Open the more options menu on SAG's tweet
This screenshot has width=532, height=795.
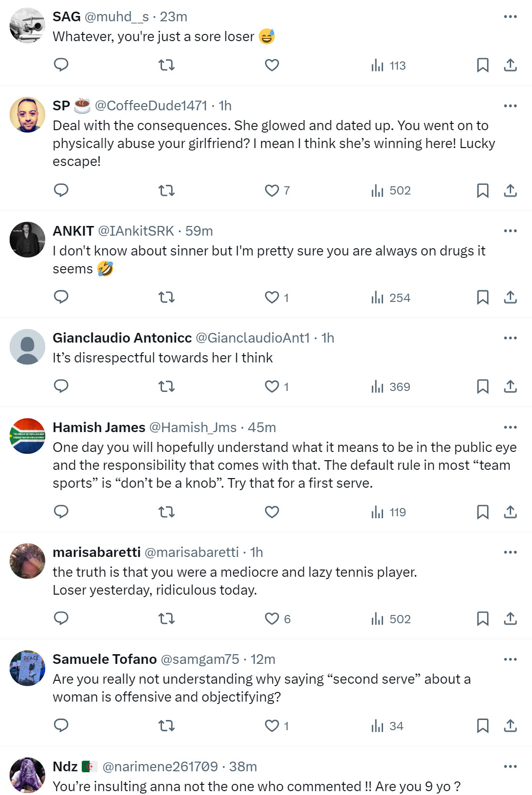click(x=509, y=16)
